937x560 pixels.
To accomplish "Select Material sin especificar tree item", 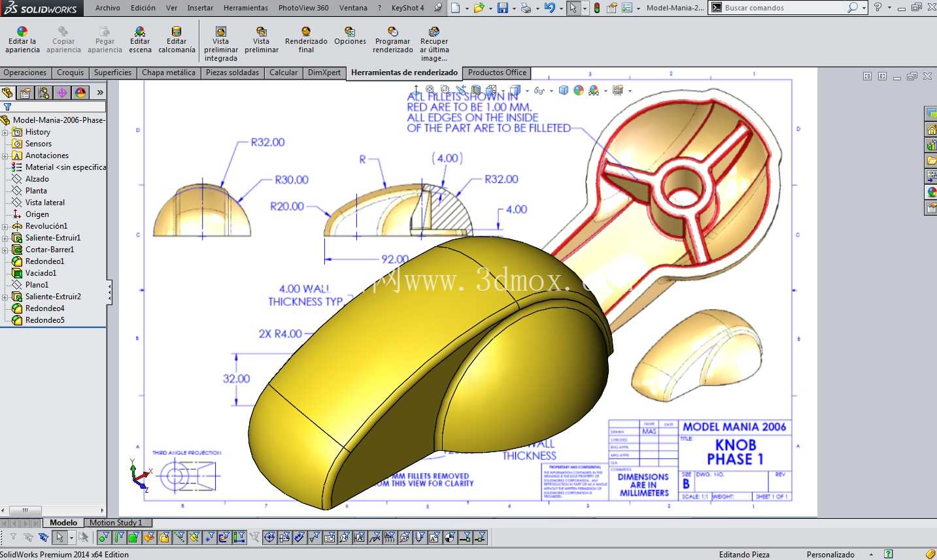I will (x=59, y=167).
